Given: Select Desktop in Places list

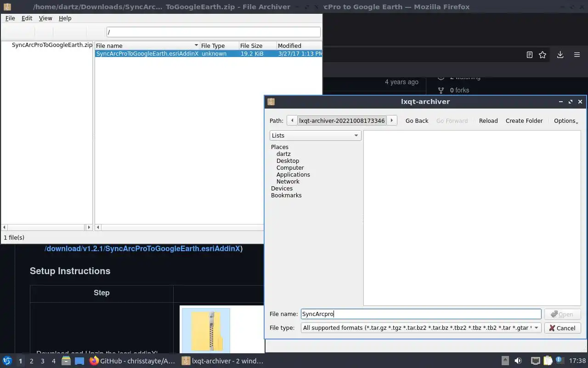Looking at the screenshot, I should pyautogui.click(x=288, y=161).
